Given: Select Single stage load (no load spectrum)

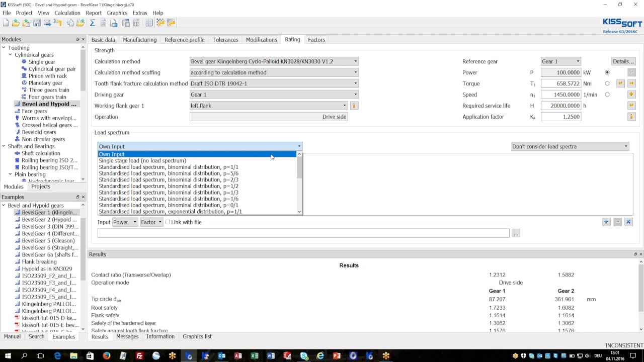Looking at the screenshot, I should pos(142,160).
